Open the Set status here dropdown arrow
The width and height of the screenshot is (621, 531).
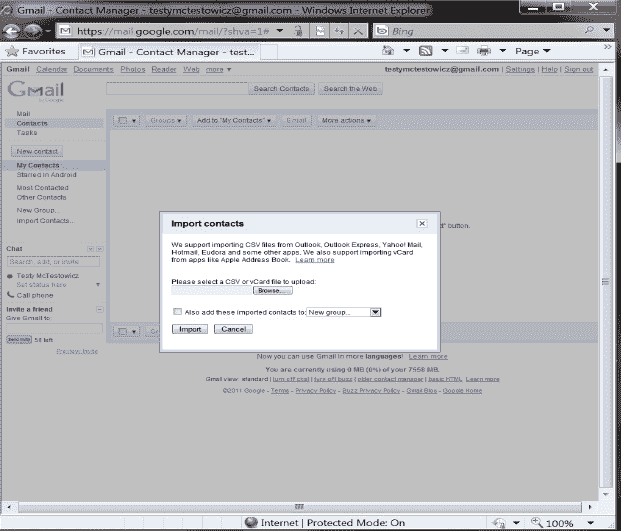coord(98,285)
